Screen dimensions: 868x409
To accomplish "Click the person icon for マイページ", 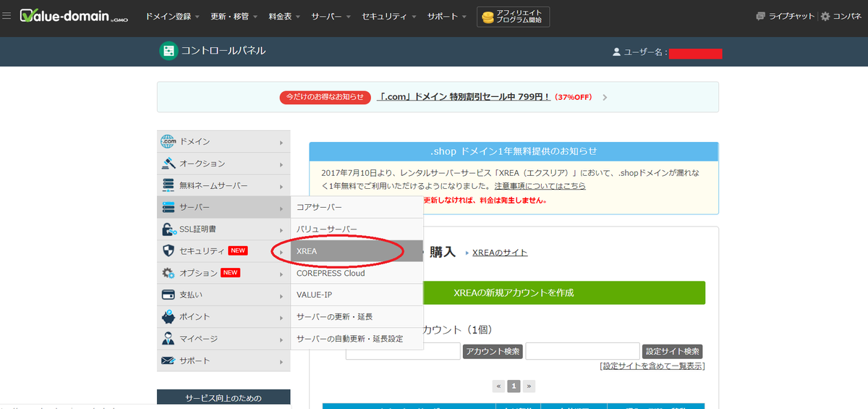I will (168, 339).
